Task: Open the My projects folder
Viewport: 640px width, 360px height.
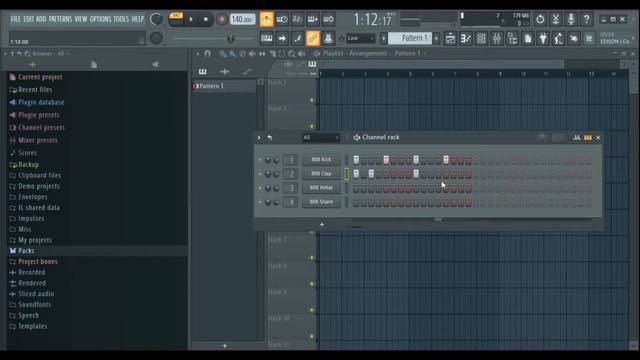Action: point(35,240)
